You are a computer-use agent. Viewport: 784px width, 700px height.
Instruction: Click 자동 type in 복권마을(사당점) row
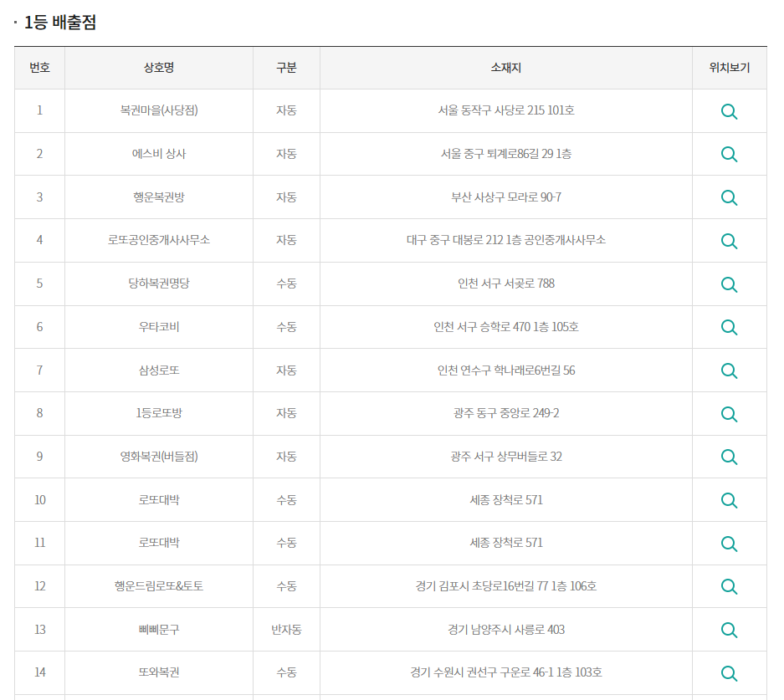pos(286,110)
